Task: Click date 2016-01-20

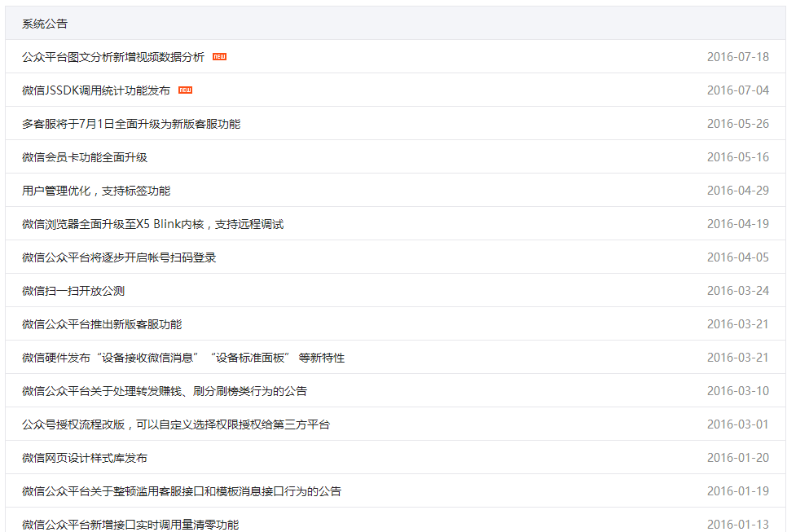Action: (x=738, y=458)
